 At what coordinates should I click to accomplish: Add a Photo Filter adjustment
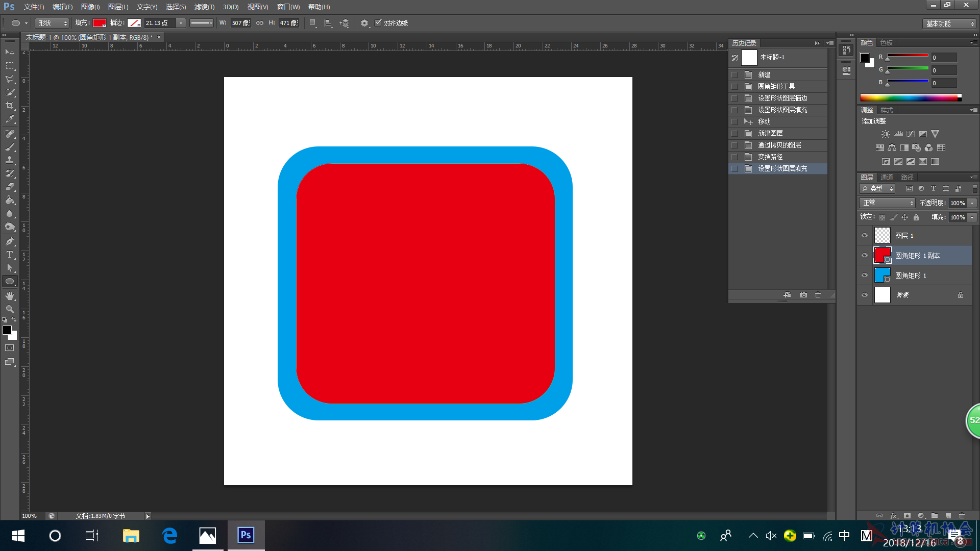pos(917,148)
